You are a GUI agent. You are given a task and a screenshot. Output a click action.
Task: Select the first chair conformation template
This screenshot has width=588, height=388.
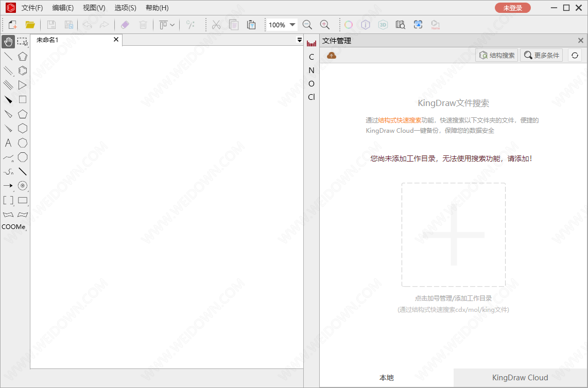click(x=8, y=215)
